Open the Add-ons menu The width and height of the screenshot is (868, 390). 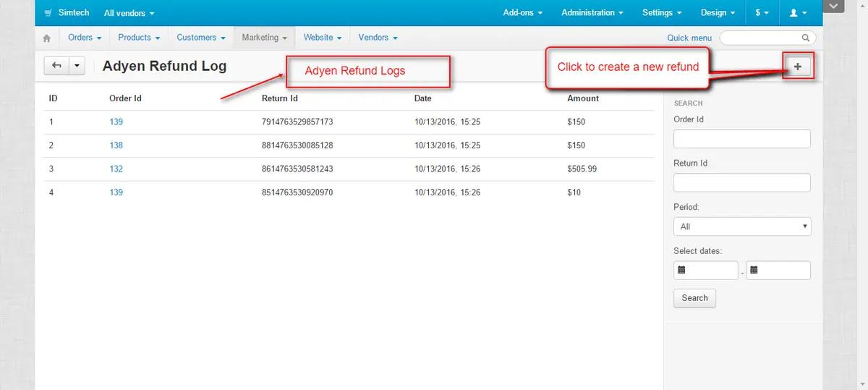click(x=522, y=13)
